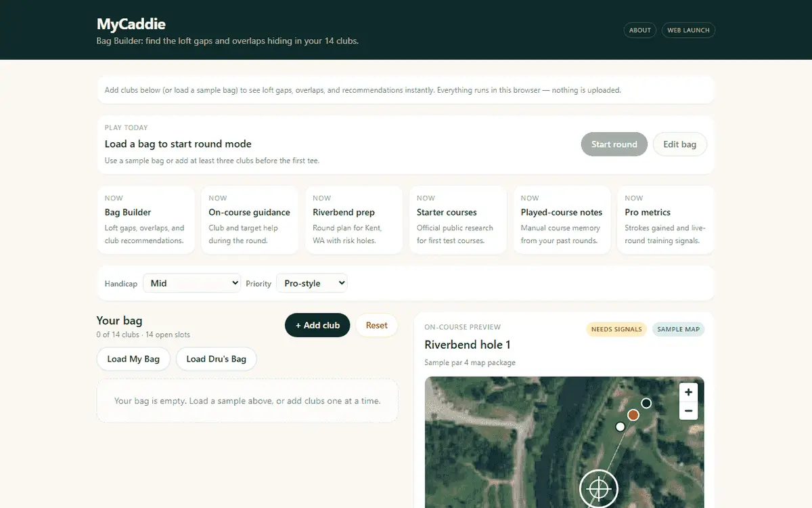Screen dimensions: 812x508
Task: Open the Riverbend prep card
Action: 354,220
